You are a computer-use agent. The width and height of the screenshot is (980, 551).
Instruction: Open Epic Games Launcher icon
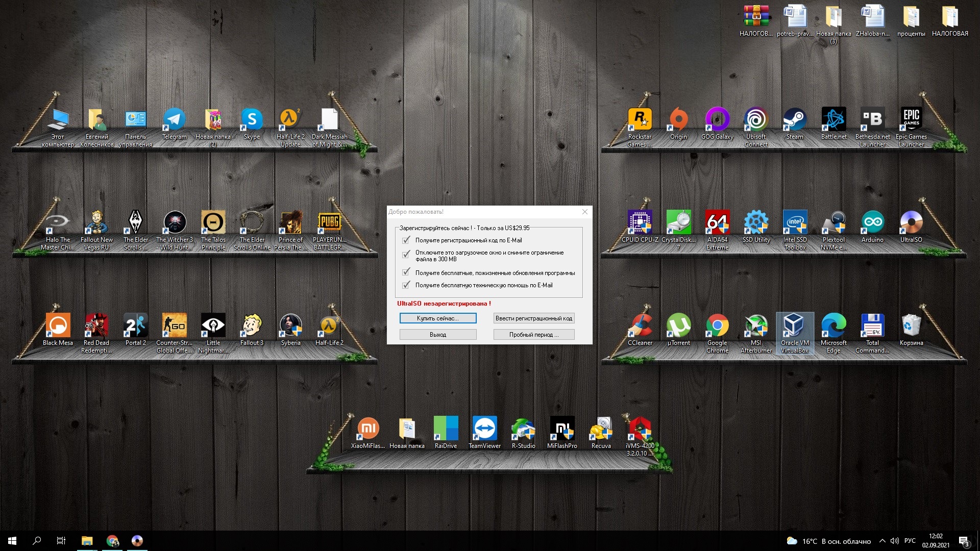[x=912, y=128]
